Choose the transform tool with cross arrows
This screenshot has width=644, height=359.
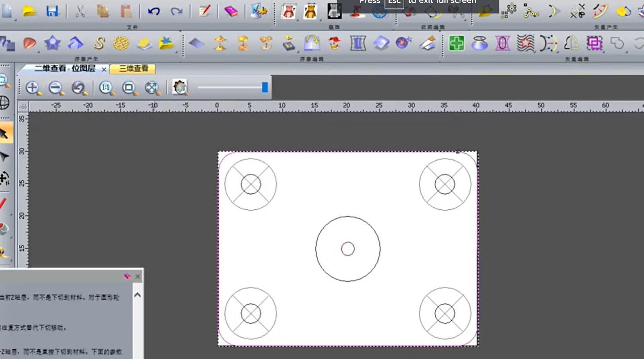(x=4, y=179)
